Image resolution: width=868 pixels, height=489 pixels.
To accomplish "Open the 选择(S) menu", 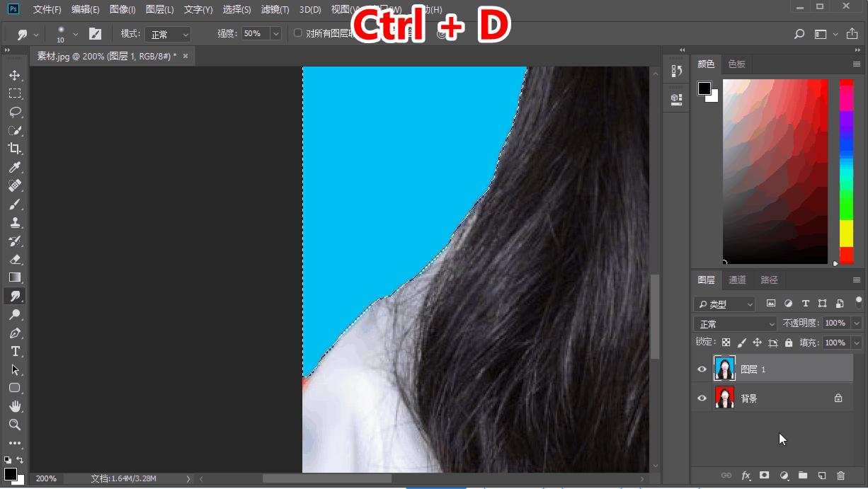I will click(x=236, y=10).
